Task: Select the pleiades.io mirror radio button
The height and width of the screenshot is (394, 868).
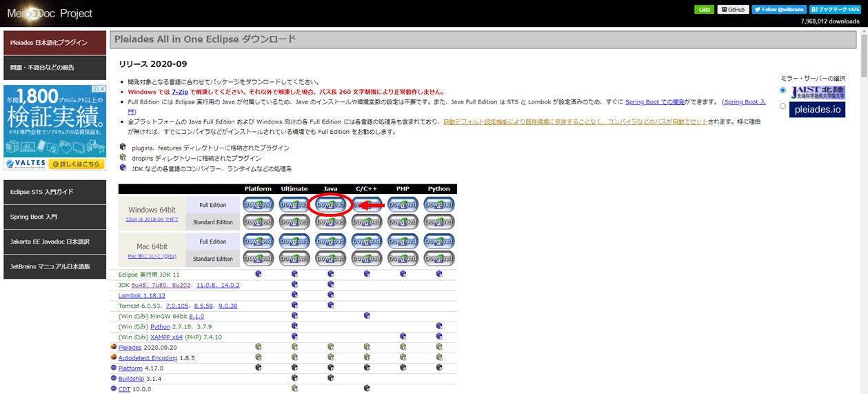Action: click(x=783, y=106)
